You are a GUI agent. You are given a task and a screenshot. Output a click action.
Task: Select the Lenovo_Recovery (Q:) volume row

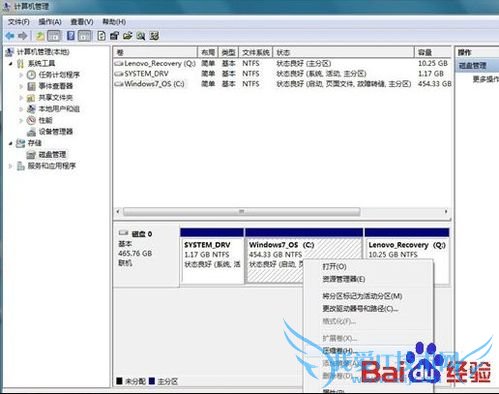[282, 63]
